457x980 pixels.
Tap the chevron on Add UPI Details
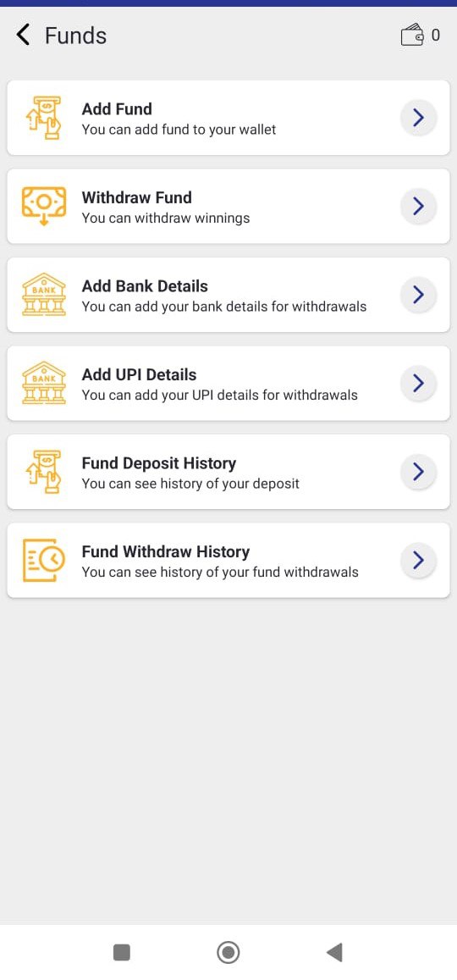418,383
